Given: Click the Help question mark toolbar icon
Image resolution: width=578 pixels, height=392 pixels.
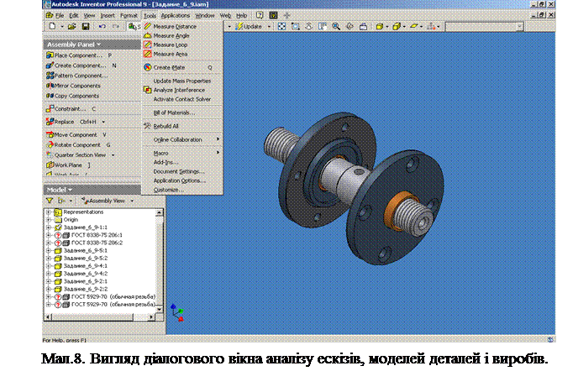Looking at the screenshot, I should tap(260, 15).
